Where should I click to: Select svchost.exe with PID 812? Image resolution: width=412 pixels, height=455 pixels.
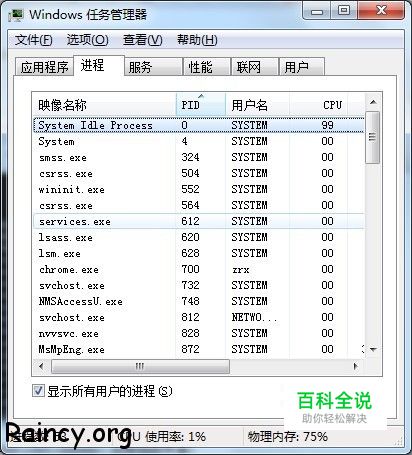(199, 317)
